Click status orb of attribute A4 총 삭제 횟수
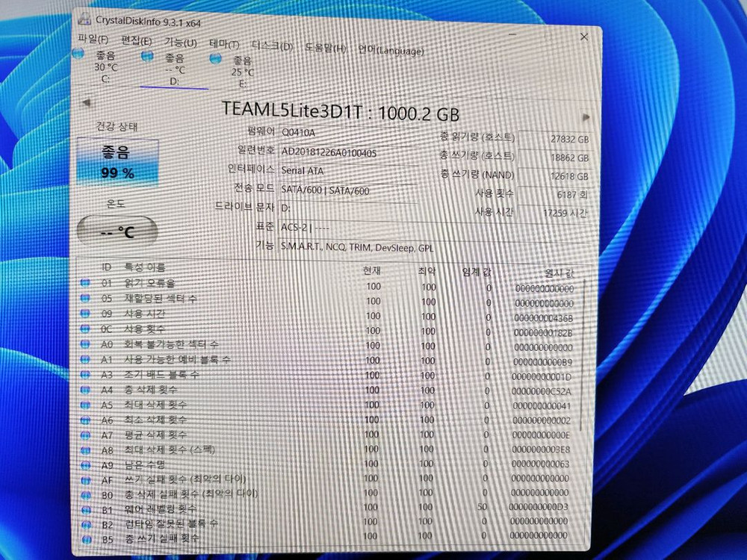 coord(85,390)
